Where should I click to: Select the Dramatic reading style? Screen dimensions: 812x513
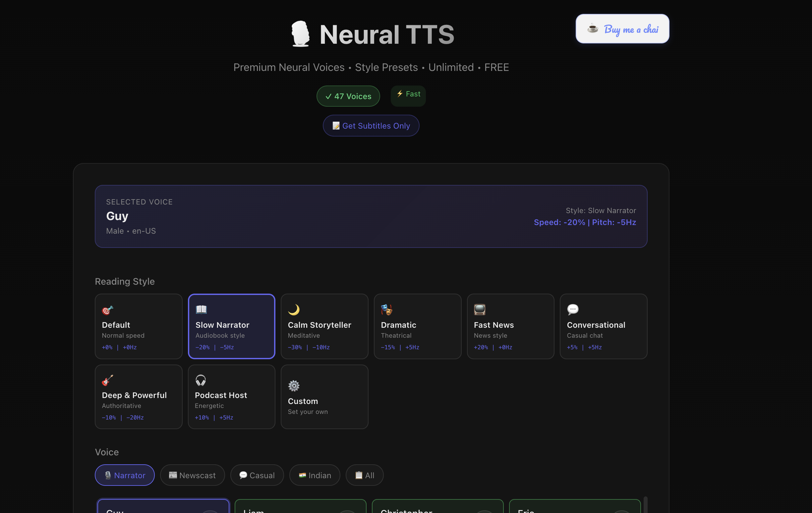tap(418, 326)
